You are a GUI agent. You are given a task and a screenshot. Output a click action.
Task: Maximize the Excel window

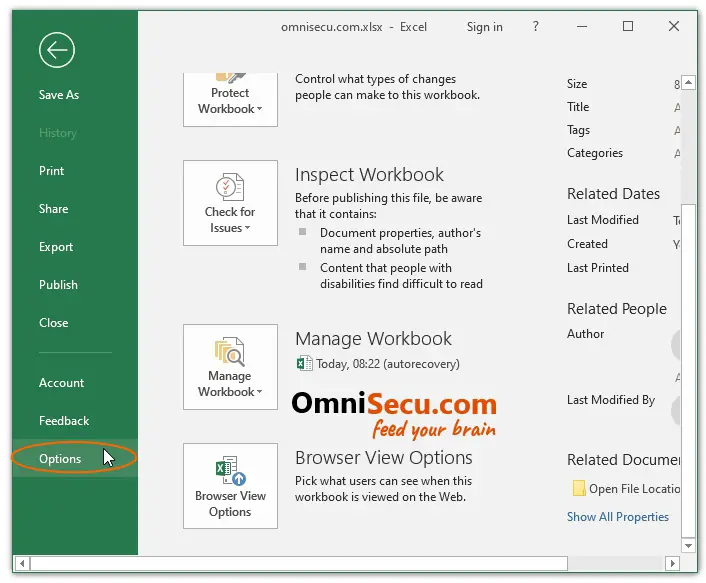[628, 27]
